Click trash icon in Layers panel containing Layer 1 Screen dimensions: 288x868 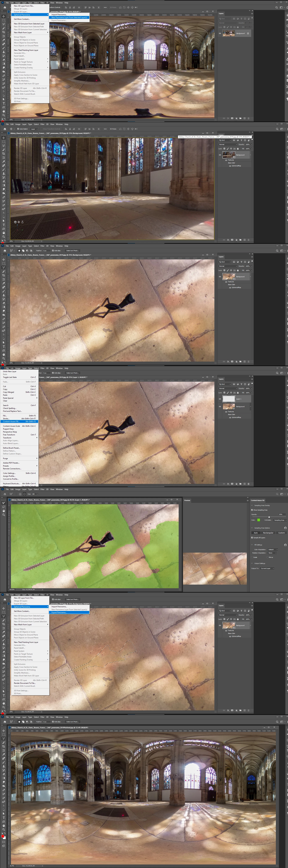[249, 484]
